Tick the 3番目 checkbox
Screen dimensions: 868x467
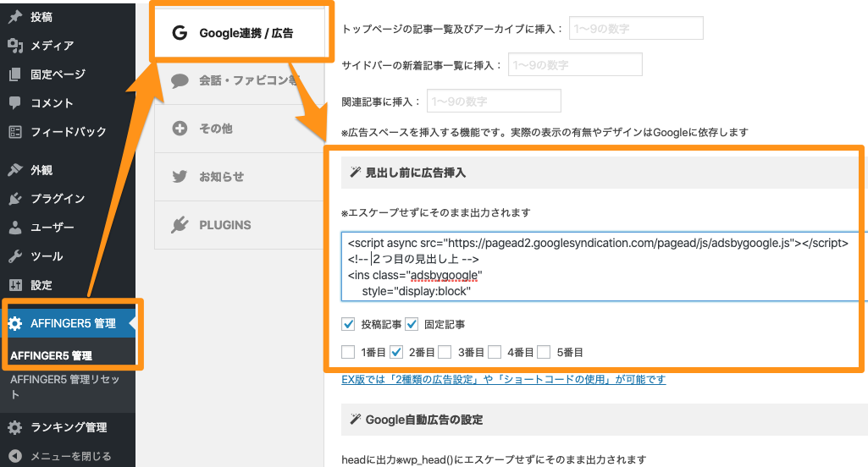tap(445, 352)
